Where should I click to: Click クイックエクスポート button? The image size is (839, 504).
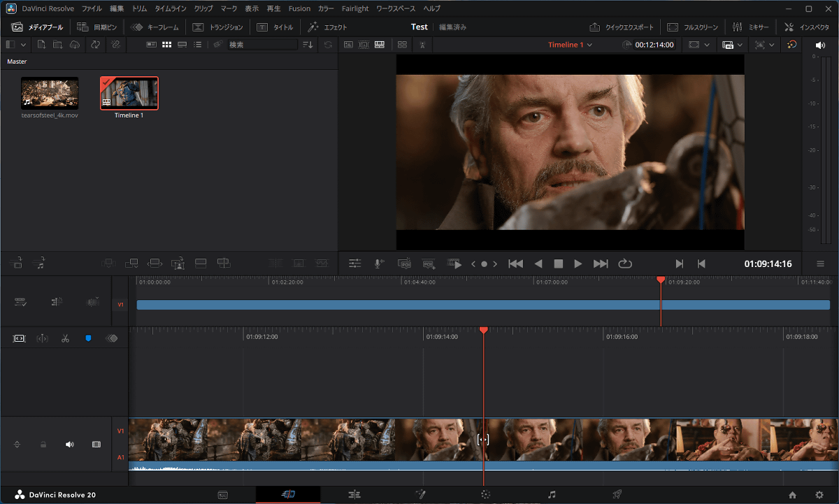pyautogui.click(x=622, y=27)
